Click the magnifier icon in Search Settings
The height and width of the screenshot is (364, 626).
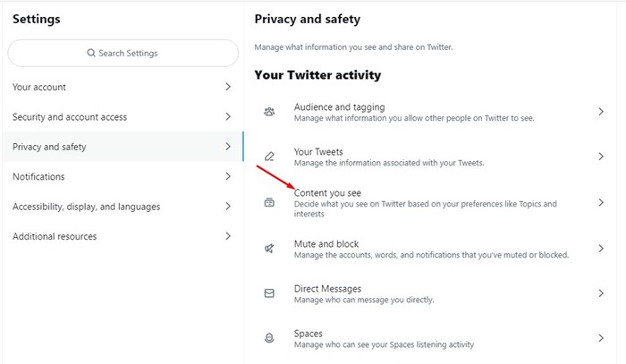click(91, 53)
